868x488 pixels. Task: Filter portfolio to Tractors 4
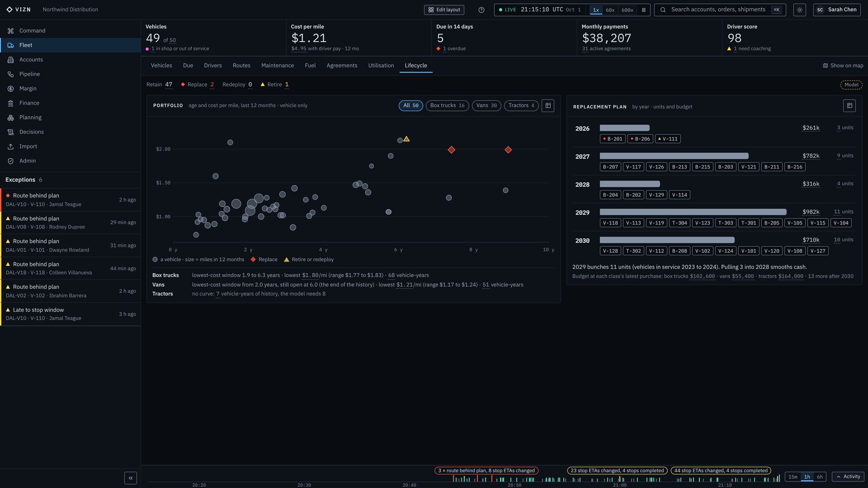[x=521, y=106]
